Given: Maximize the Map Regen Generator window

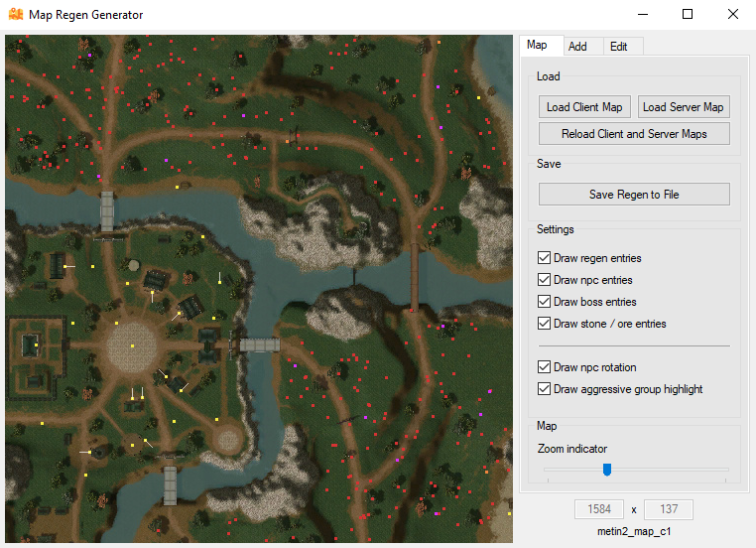Looking at the screenshot, I should point(688,15).
